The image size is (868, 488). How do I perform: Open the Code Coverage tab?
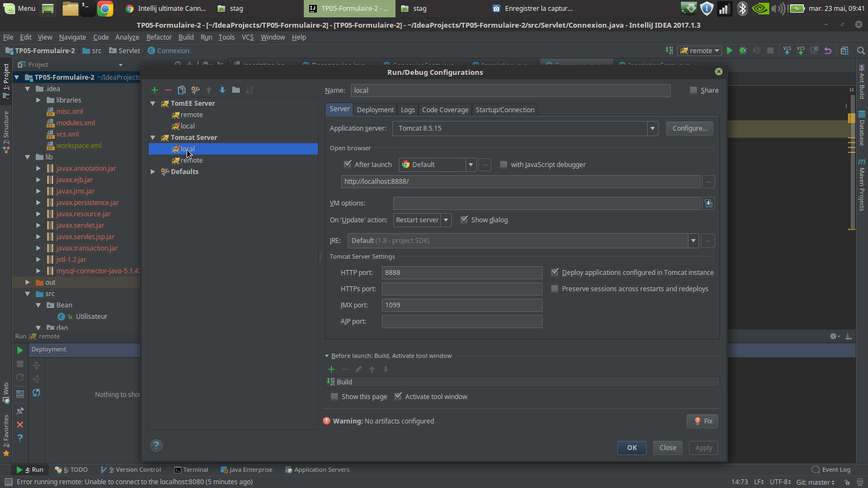click(445, 110)
